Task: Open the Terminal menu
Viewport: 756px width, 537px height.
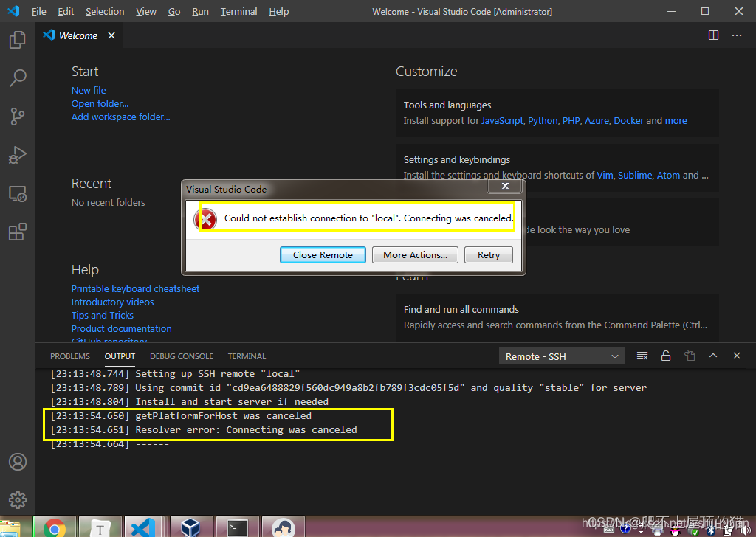Action: coord(238,11)
